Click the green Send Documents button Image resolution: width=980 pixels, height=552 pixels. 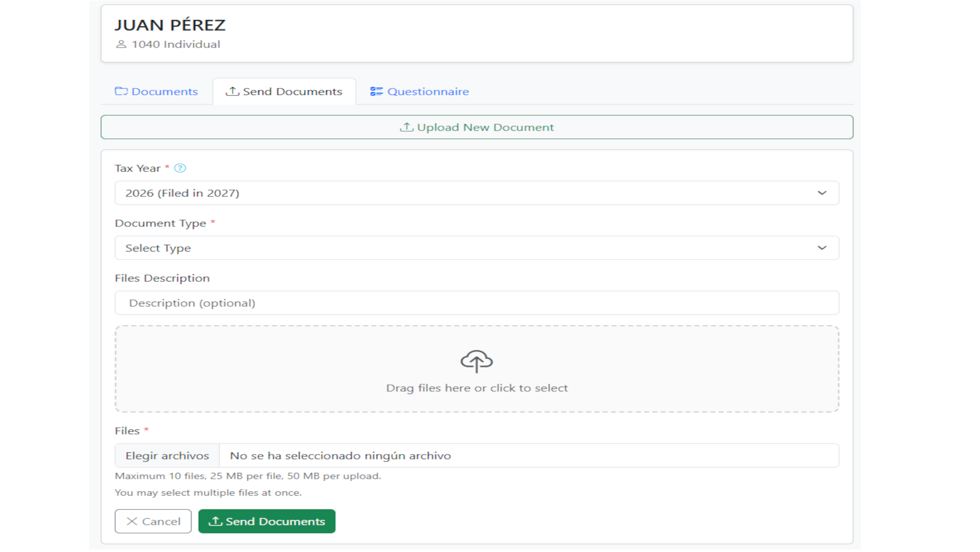click(x=267, y=521)
